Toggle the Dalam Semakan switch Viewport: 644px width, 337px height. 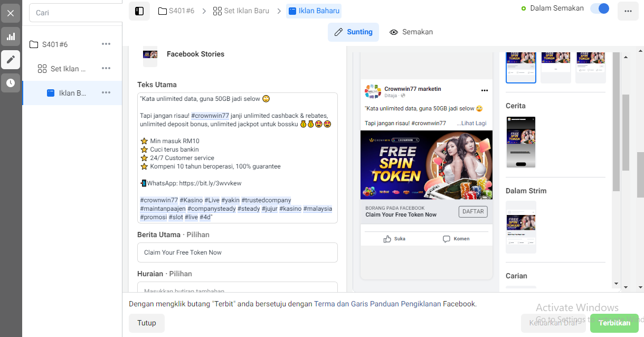(600, 8)
